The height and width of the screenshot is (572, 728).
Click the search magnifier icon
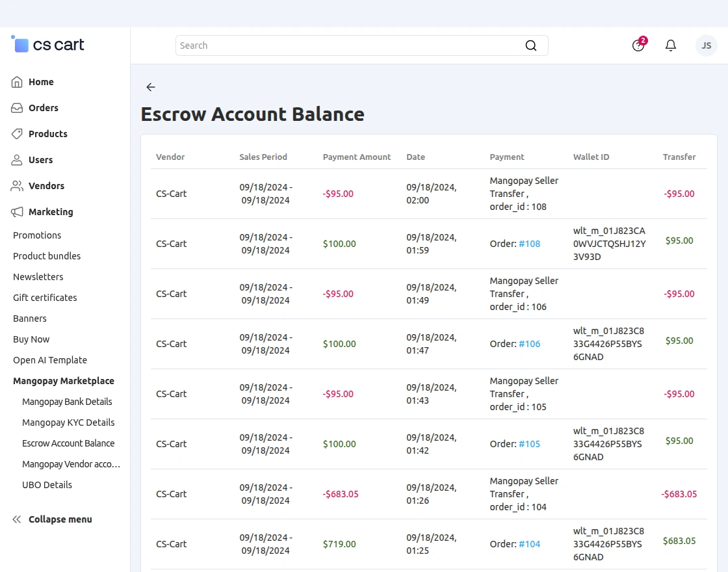(530, 45)
